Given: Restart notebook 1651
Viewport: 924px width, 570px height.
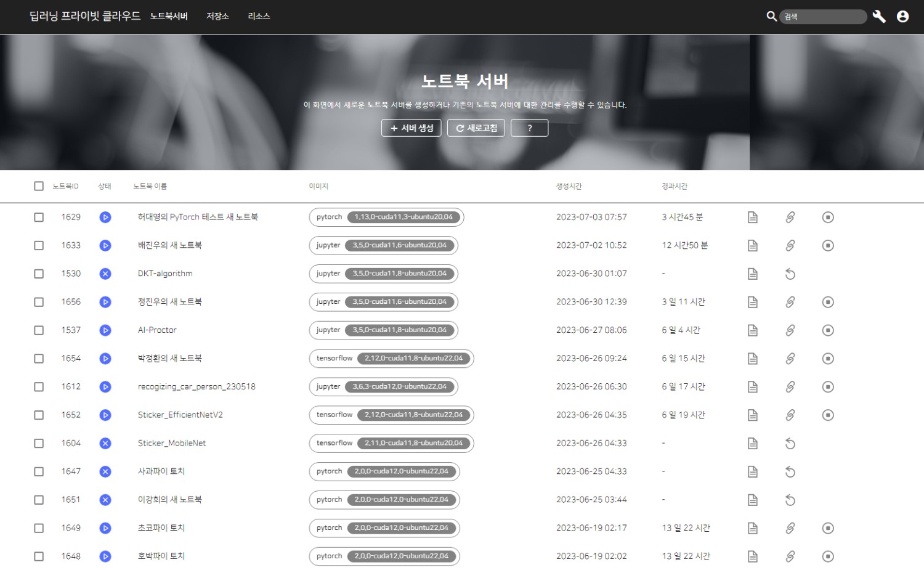Looking at the screenshot, I should pos(790,500).
